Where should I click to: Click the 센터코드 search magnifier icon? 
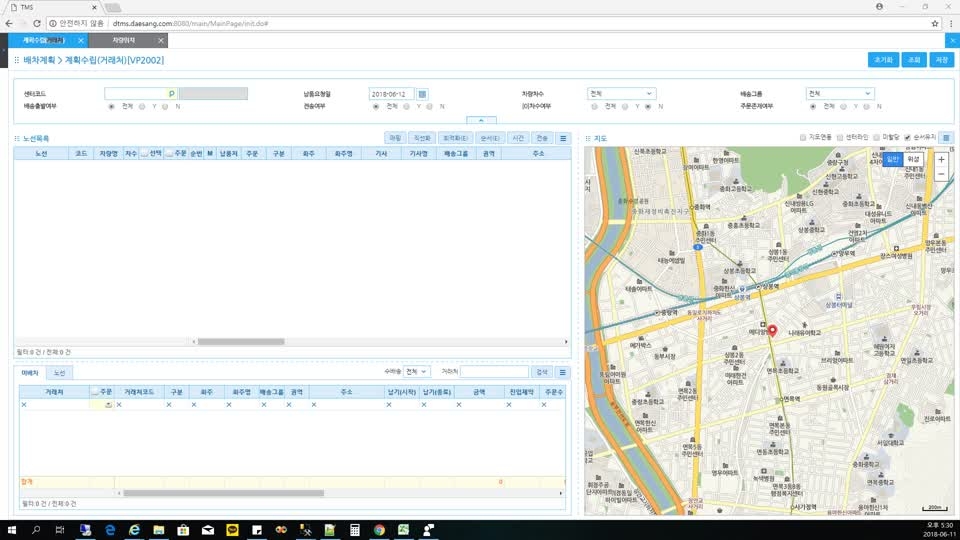171,94
